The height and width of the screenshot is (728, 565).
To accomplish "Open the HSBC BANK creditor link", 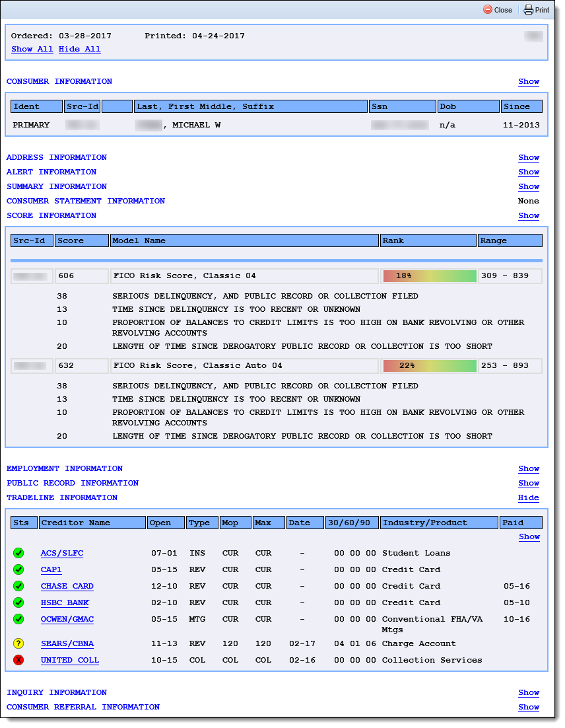I will pos(65,602).
